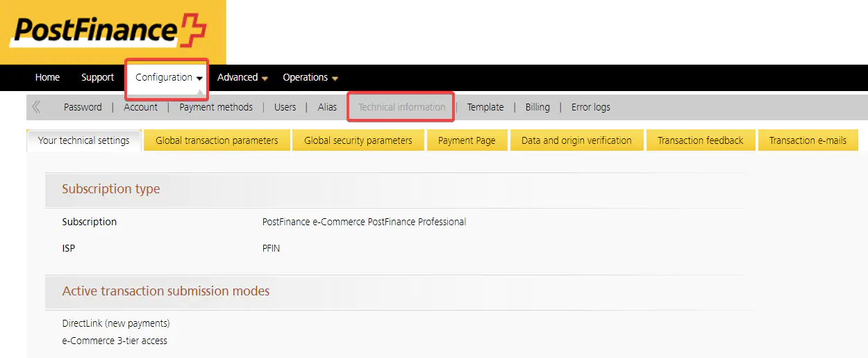Screen dimensions: 868x358
Task: Switch to Global transaction parameters tab
Action: (217, 140)
